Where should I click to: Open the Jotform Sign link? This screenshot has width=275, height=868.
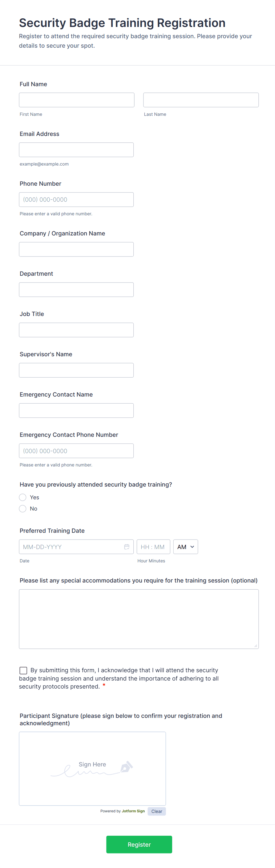133,811
